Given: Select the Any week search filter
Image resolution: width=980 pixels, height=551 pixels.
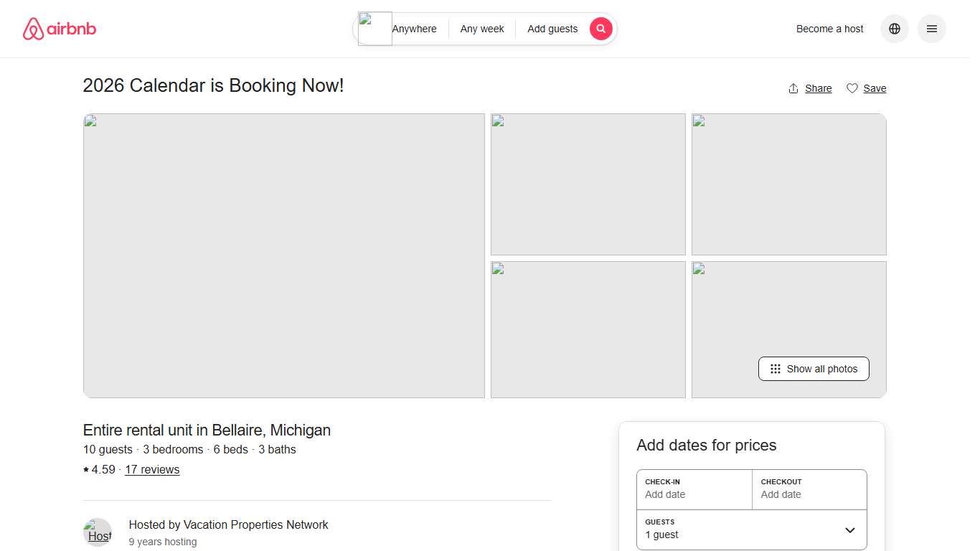Looking at the screenshot, I should click(x=481, y=29).
